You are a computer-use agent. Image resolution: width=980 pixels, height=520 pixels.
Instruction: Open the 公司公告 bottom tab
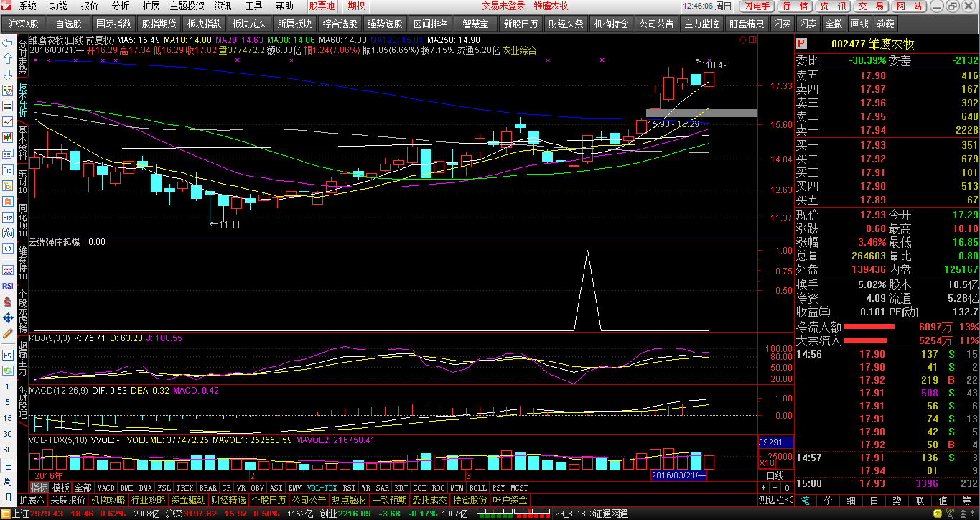click(309, 500)
